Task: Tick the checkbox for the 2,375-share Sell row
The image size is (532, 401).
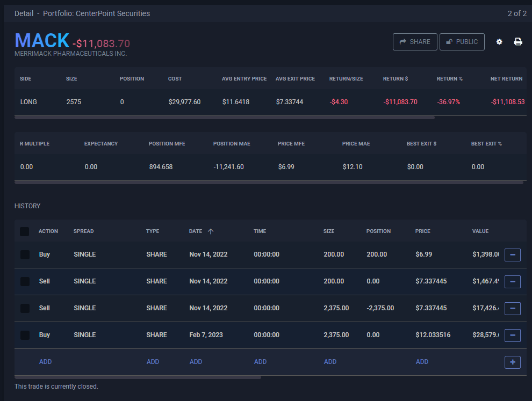Action: pos(25,308)
